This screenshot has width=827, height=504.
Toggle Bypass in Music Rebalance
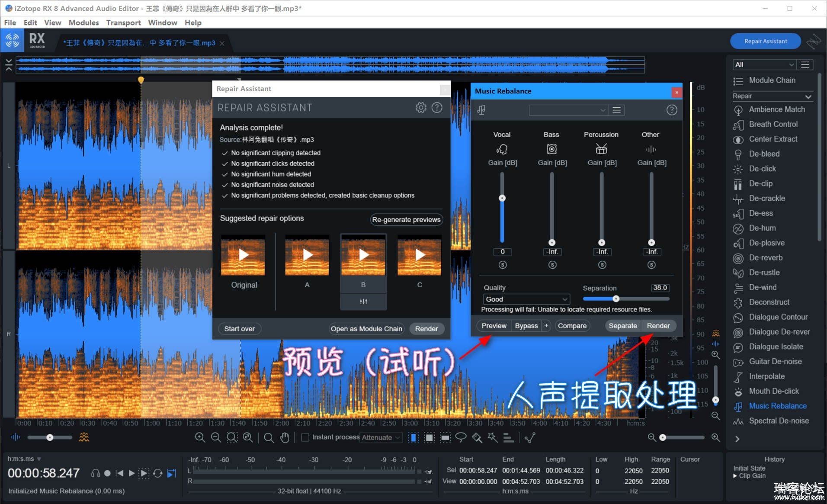[x=526, y=326]
